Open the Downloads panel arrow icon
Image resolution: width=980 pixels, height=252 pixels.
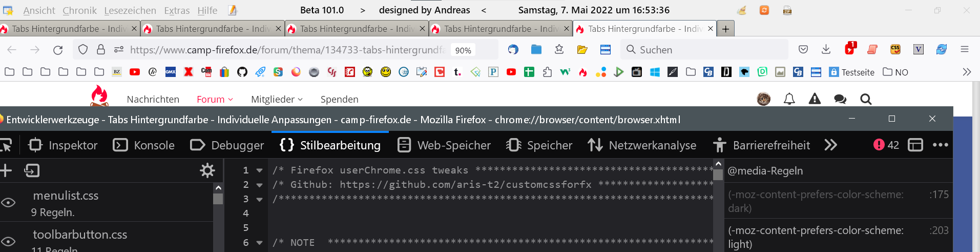(826, 49)
